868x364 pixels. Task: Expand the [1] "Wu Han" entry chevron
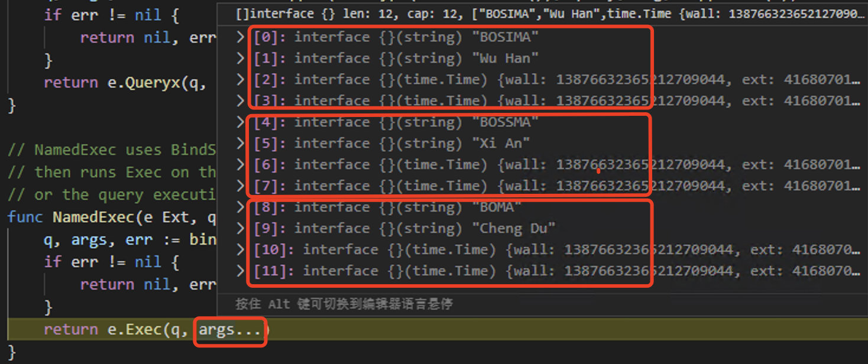coord(240,58)
